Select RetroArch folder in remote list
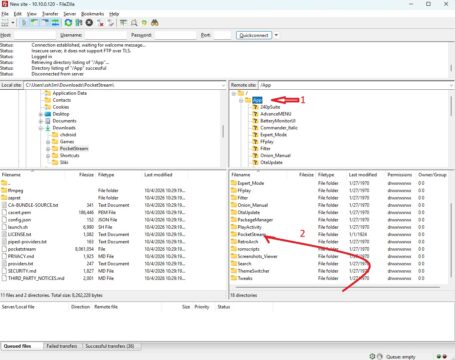Viewport: 455px width, 360px height. [x=248, y=242]
